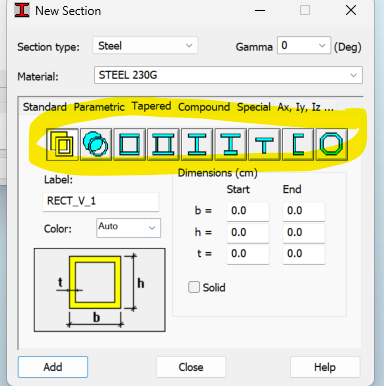Open Help for New Section dialog
The width and height of the screenshot is (384, 386).
point(325,367)
